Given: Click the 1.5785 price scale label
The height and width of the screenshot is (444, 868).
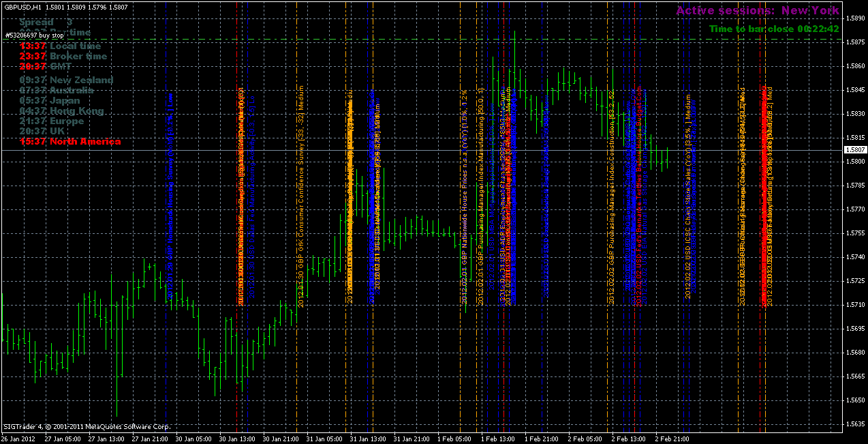Looking at the screenshot, I should pos(855,186).
